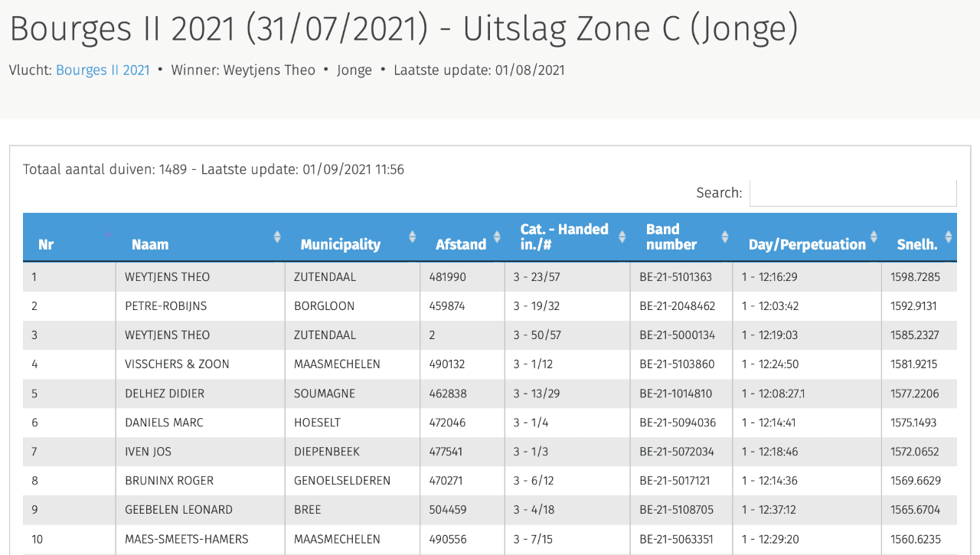Click PETRE-ROBIJNS name in row 2
Viewport: 980px width, 555px height.
point(165,306)
